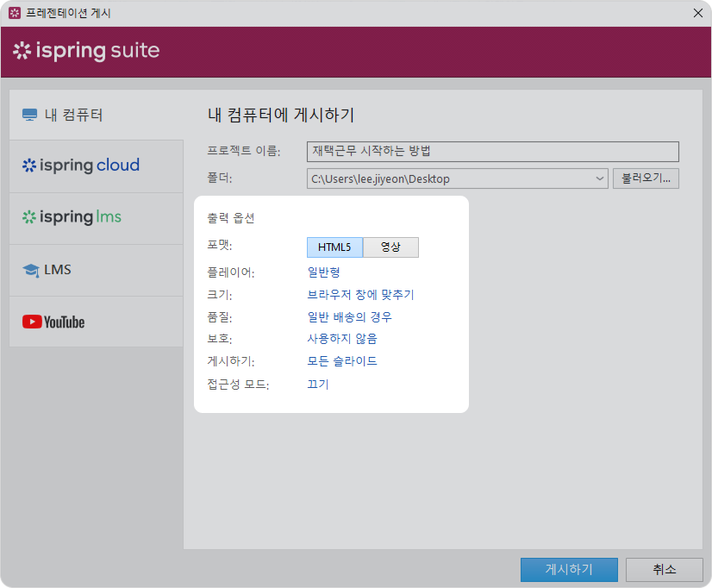712x588 pixels.
Task: Open the 일반형 player setting link
Action: point(324,272)
